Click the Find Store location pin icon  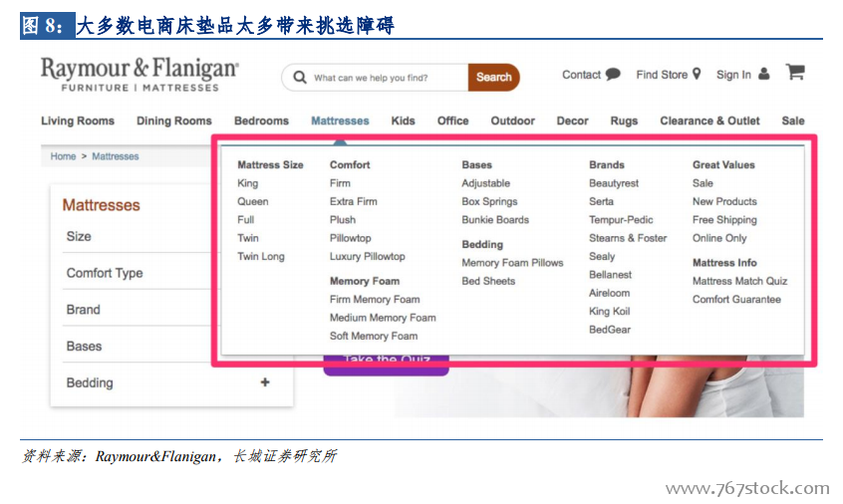tap(697, 74)
